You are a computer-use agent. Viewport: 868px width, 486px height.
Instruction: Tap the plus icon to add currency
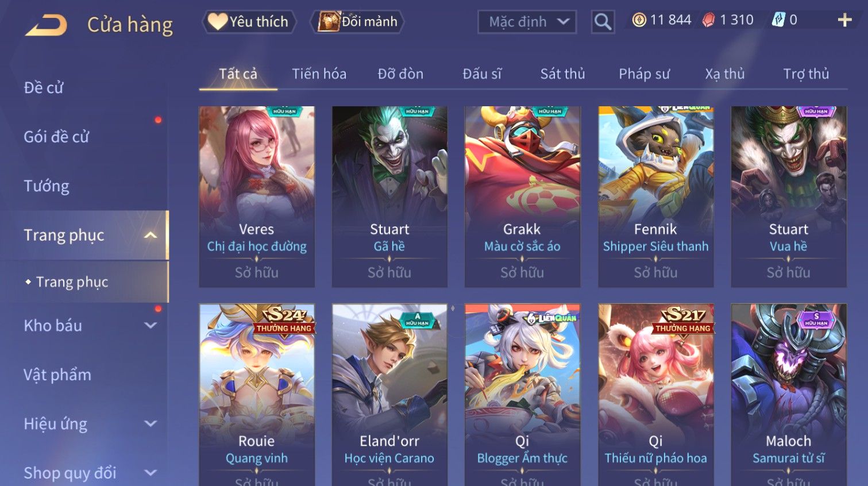coord(844,21)
